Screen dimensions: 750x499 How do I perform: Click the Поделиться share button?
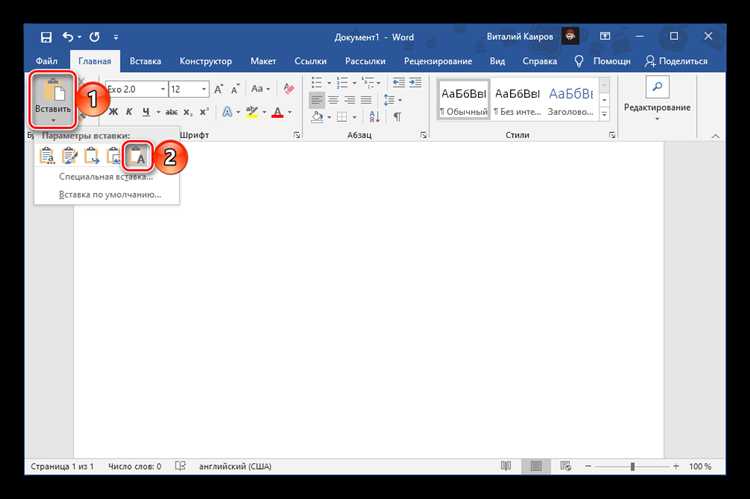pos(676,61)
